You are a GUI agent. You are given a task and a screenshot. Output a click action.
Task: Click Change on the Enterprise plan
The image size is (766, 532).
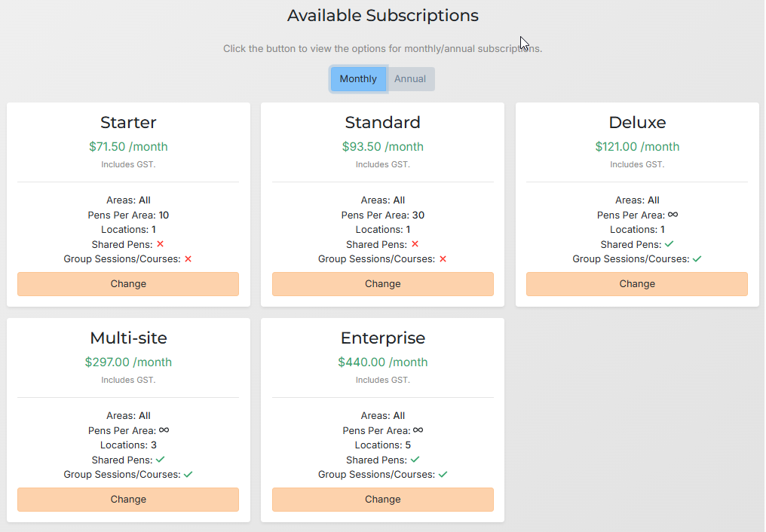pyautogui.click(x=382, y=500)
